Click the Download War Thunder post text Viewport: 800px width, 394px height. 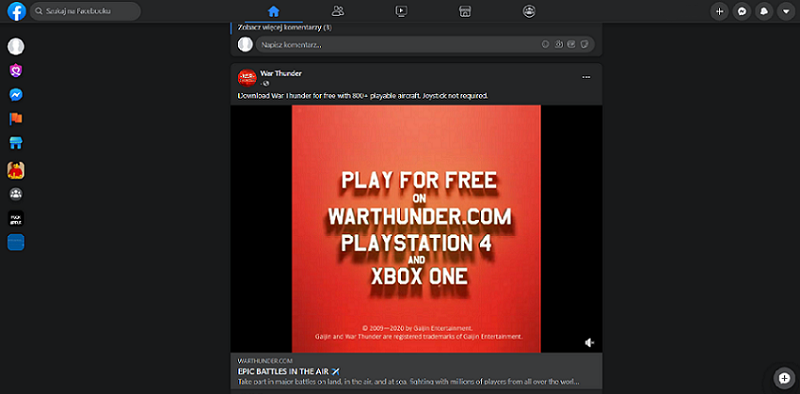click(363, 95)
